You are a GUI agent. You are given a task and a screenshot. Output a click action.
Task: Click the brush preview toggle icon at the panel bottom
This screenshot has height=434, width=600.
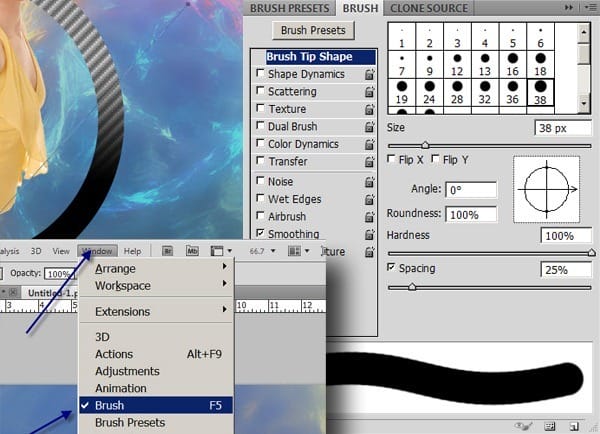point(524,426)
